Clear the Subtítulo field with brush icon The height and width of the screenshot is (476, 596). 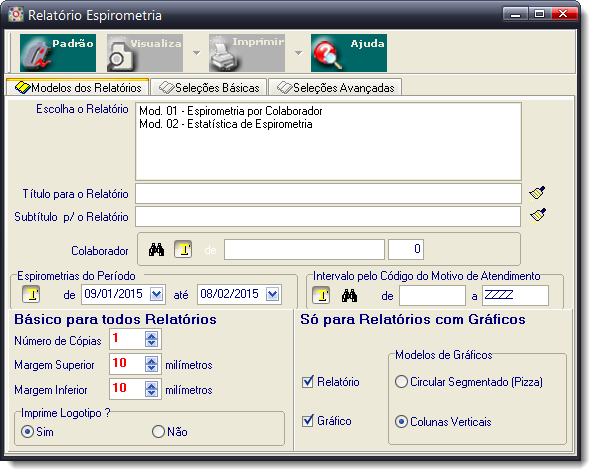click(x=538, y=215)
